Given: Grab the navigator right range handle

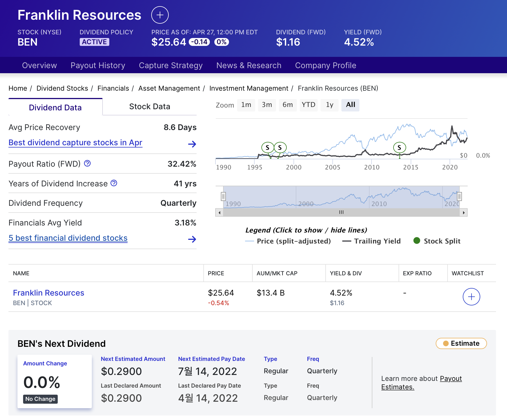Looking at the screenshot, I should point(459,196).
